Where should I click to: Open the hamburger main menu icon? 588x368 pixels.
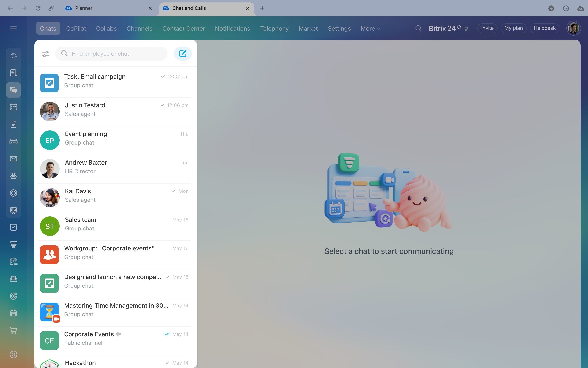click(x=13, y=28)
